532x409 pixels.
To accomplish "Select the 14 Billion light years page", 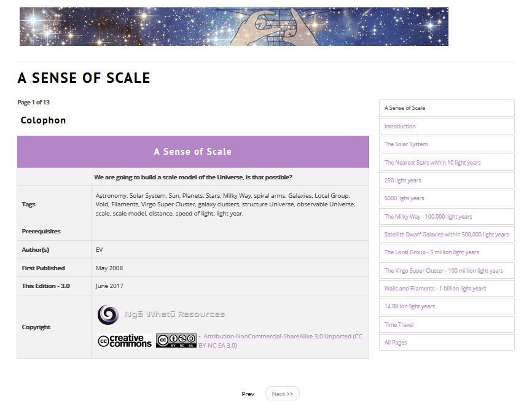I will 409,306.
